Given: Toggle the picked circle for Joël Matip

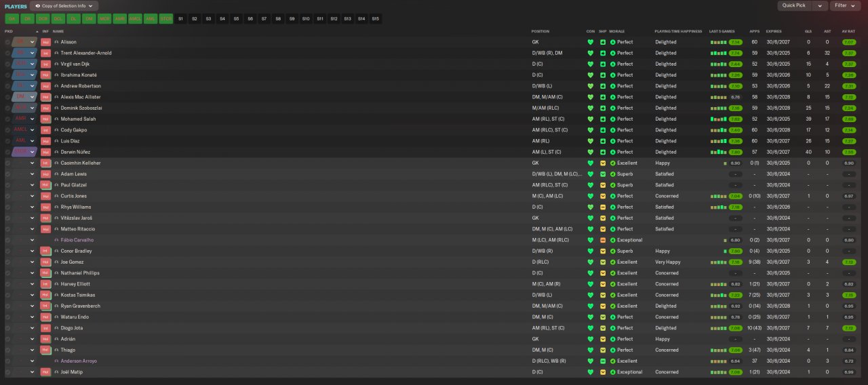Looking at the screenshot, I should [7, 371].
